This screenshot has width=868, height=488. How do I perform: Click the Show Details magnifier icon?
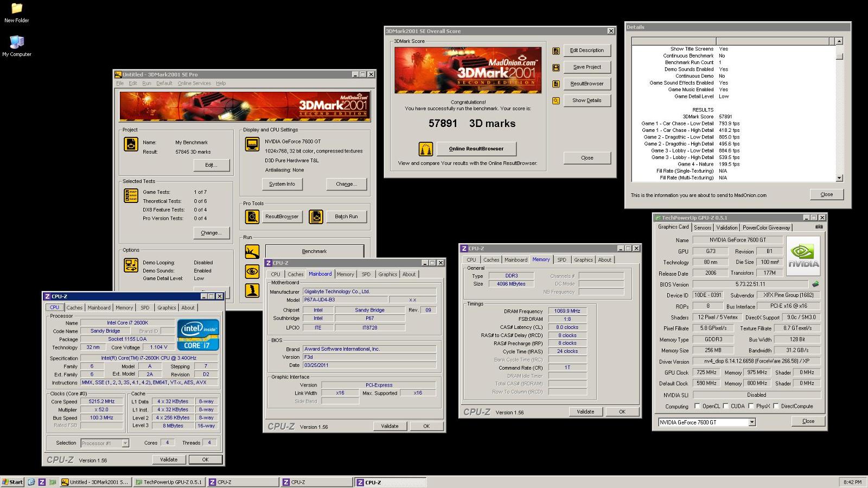tap(556, 100)
